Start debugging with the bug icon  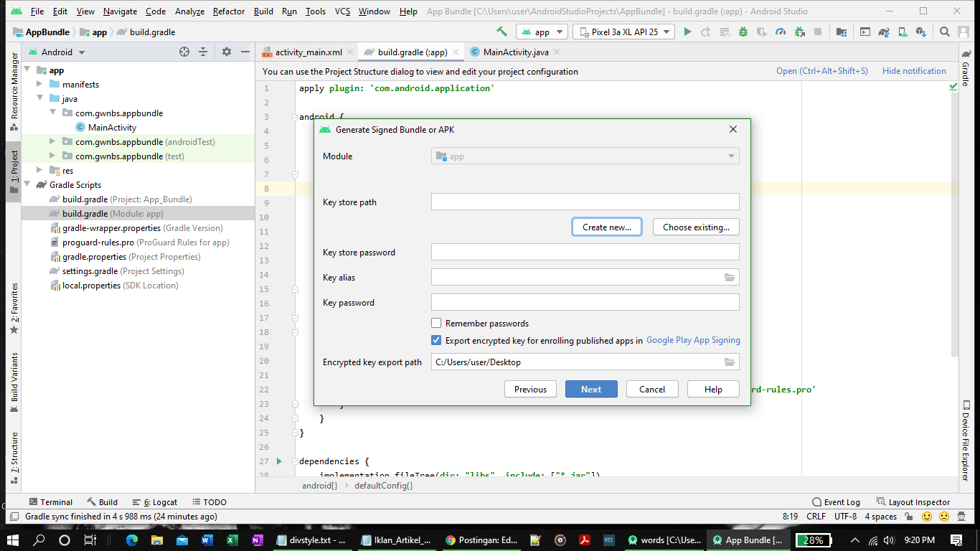[x=743, y=32]
